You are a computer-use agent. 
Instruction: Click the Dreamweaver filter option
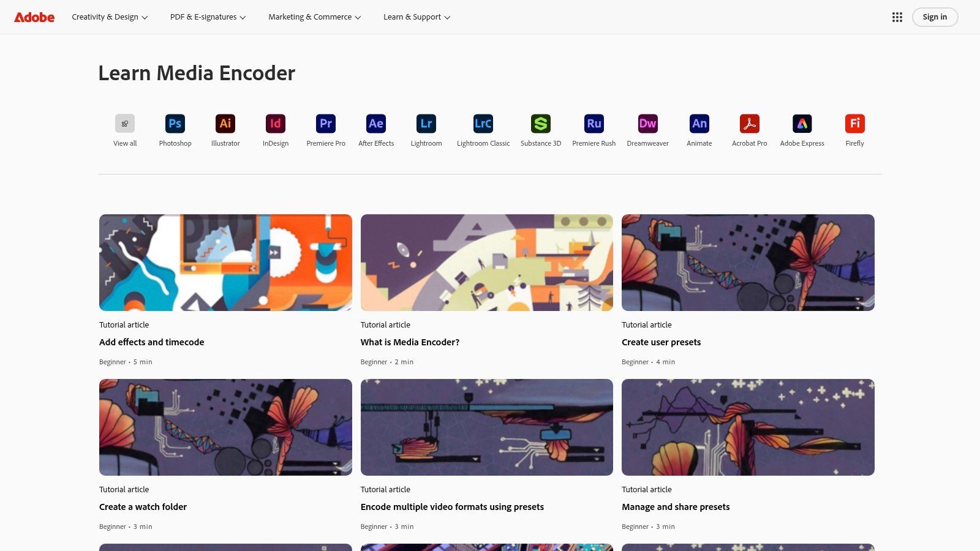click(647, 124)
